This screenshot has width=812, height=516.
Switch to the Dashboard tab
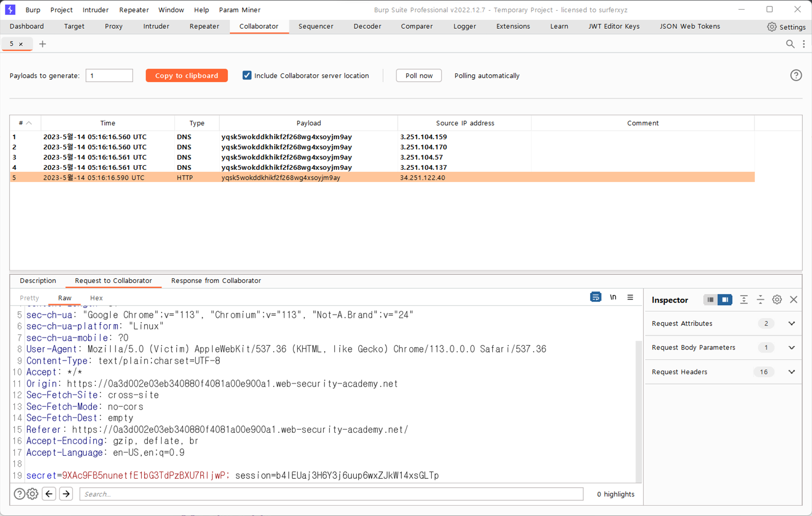pyautogui.click(x=27, y=26)
